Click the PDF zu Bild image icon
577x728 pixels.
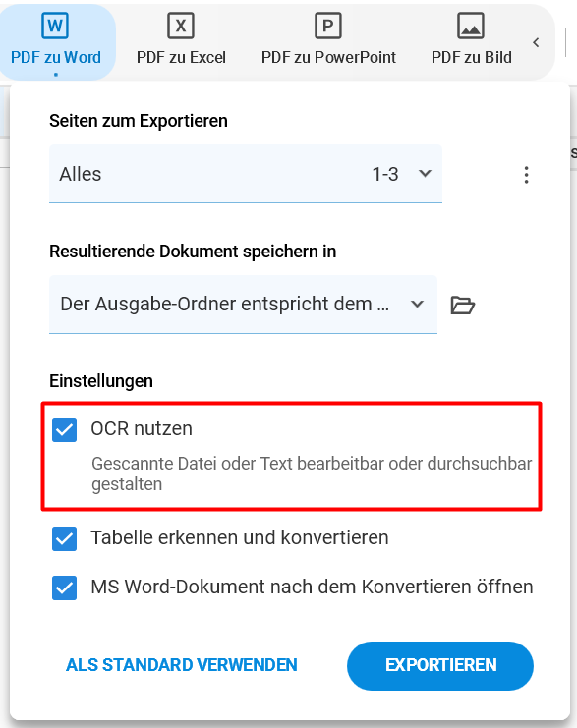click(x=471, y=26)
